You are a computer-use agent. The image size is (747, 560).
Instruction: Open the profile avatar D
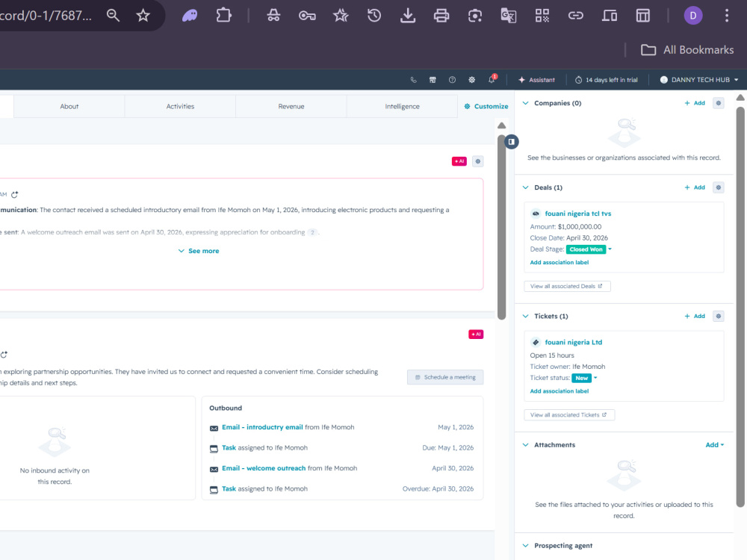(693, 16)
